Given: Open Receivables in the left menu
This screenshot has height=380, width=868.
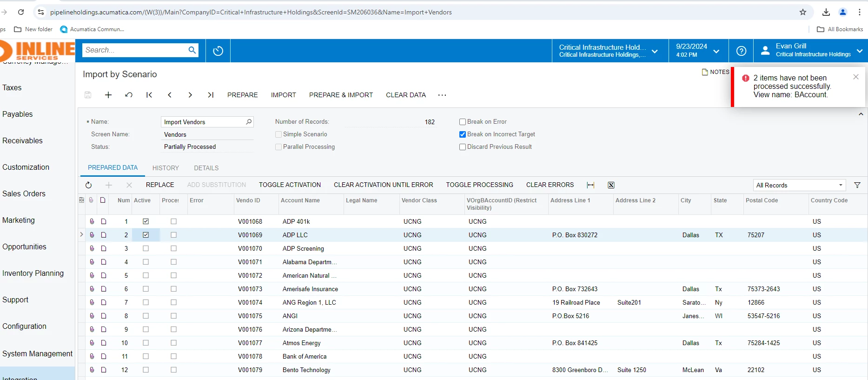Looking at the screenshot, I should coord(22,141).
